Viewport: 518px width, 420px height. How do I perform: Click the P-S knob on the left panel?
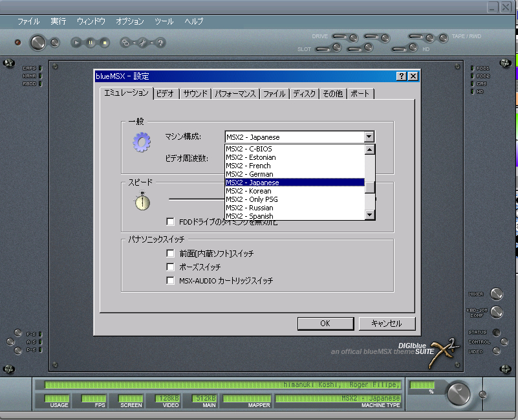[x=18, y=351]
